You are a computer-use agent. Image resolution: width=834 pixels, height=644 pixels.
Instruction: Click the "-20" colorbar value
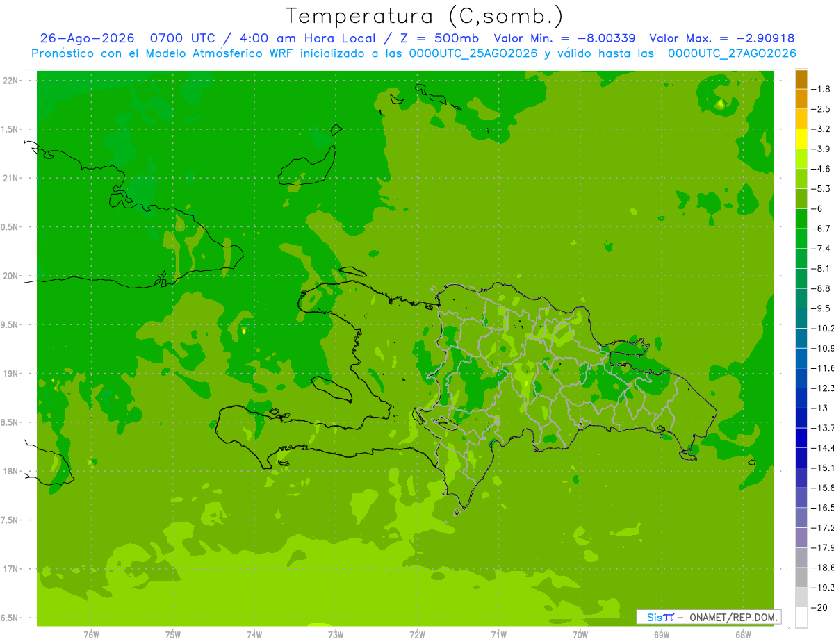[x=821, y=606]
